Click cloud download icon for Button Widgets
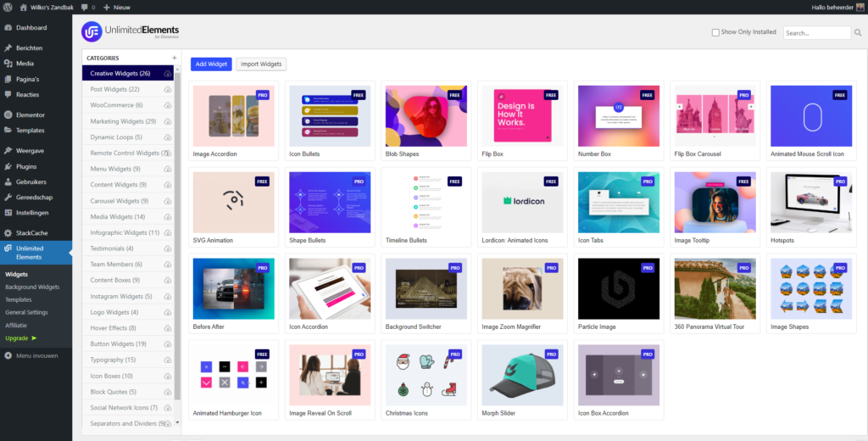 coord(168,344)
